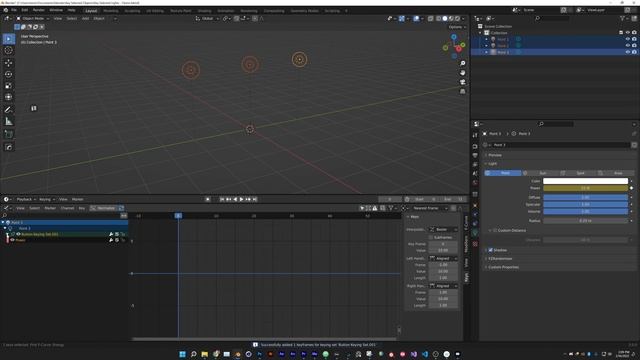Click the yellow Power value field
The width and height of the screenshot is (640, 360).
(585, 188)
